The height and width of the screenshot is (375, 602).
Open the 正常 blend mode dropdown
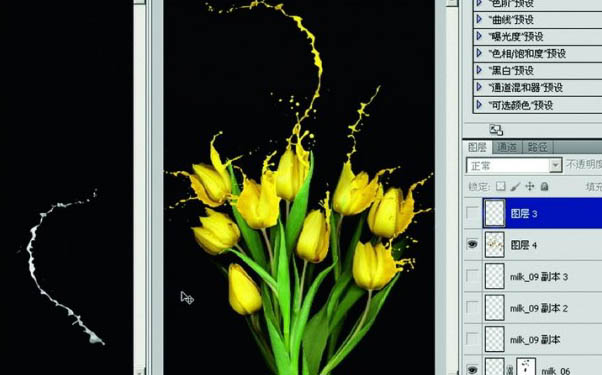point(514,165)
